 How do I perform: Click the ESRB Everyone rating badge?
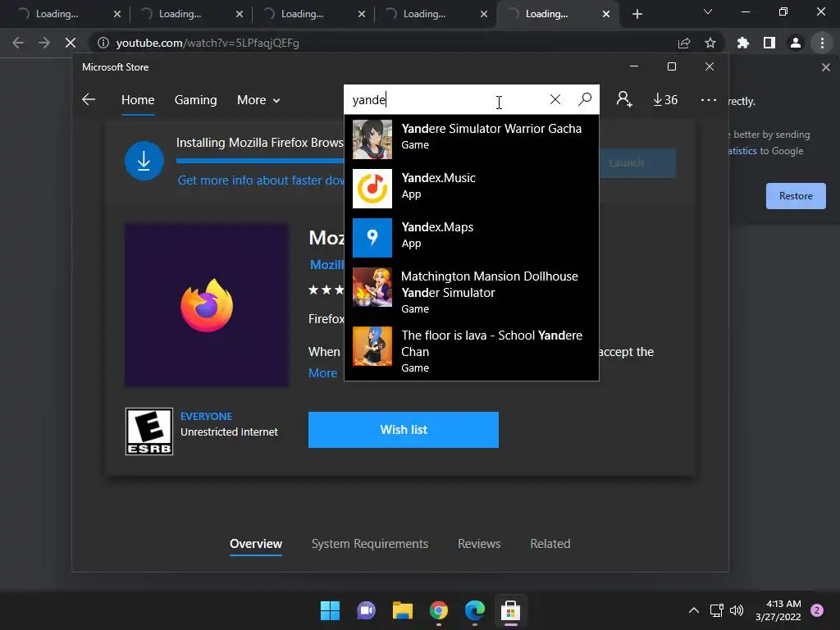[149, 431]
